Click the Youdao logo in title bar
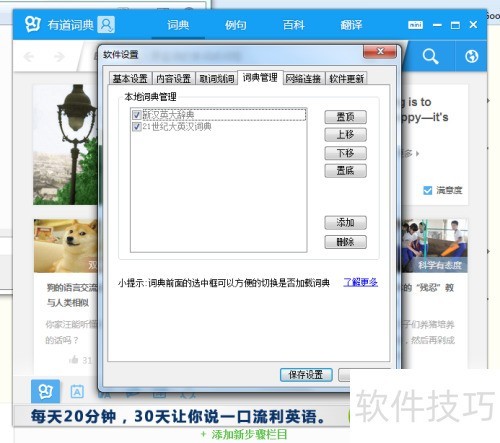The height and width of the screenshot is (443, 500). 33,24
